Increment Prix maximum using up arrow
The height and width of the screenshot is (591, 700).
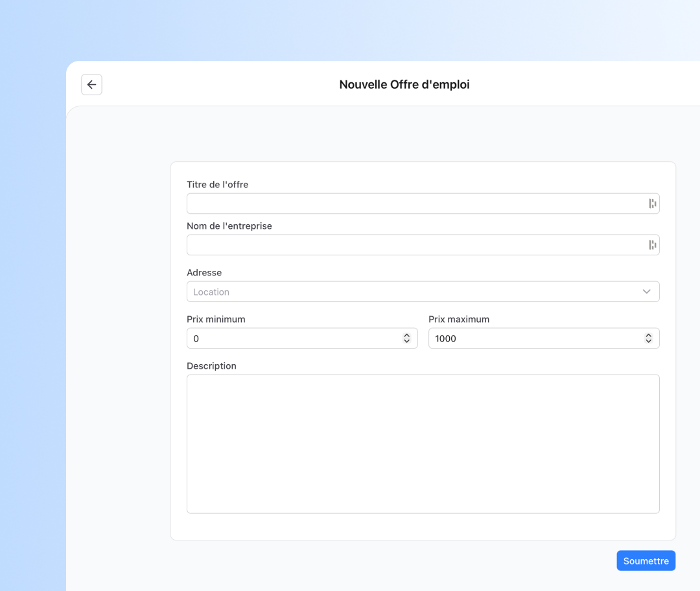[648, 336]
